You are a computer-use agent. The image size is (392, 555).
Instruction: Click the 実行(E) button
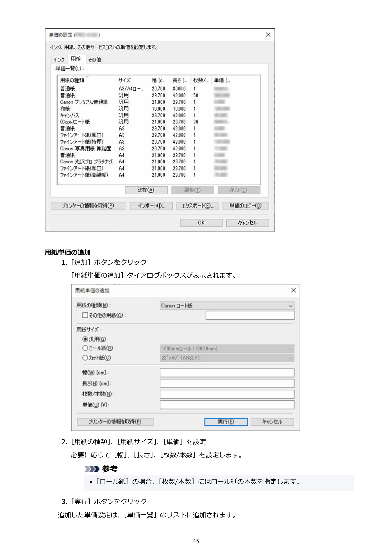(226, 422)
